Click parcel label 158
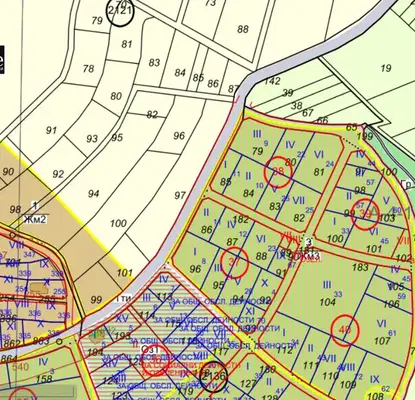This screenshot has height=400, width=415. click(x=44, y=379)
